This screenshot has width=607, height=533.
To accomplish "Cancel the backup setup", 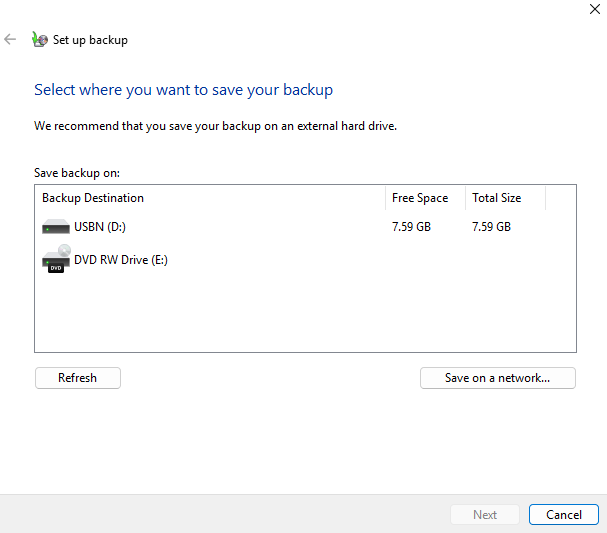I will click(563, 515).
